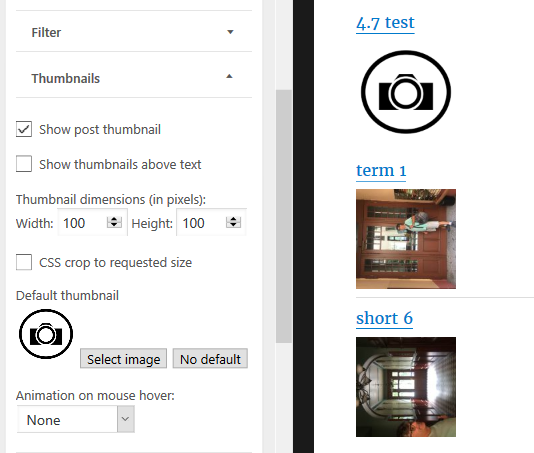Click the customizer panel scrollbar thumb
Screen dimensions: 534x453
point(284,216)
